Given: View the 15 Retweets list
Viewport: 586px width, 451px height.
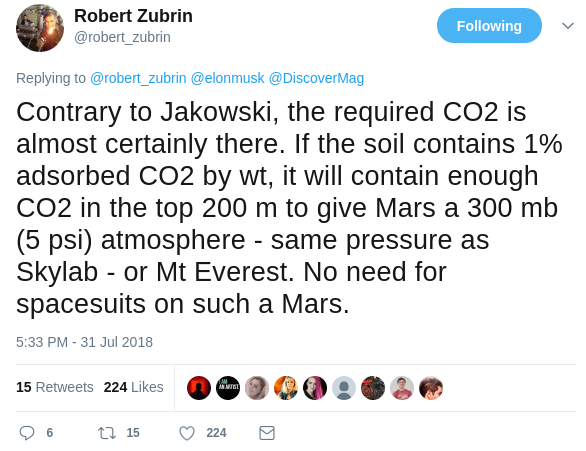Looking at the screenshot, I should pos(55,387).
